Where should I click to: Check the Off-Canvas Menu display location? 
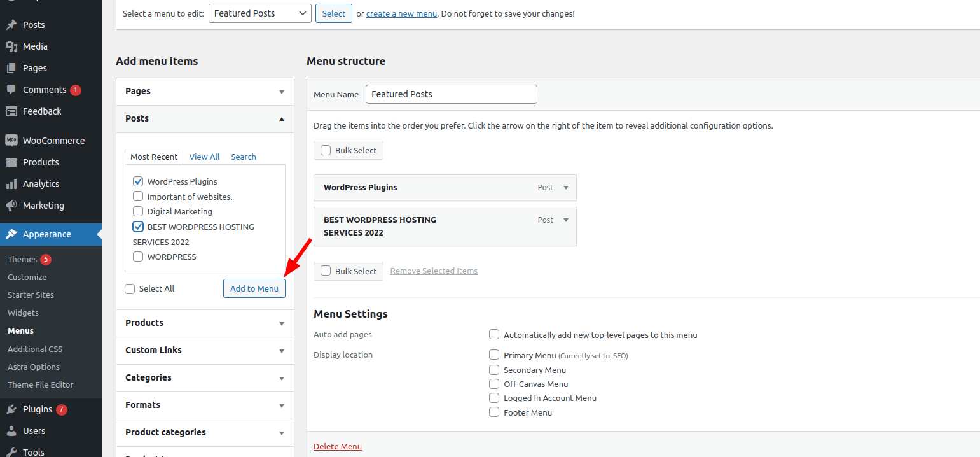494,383
